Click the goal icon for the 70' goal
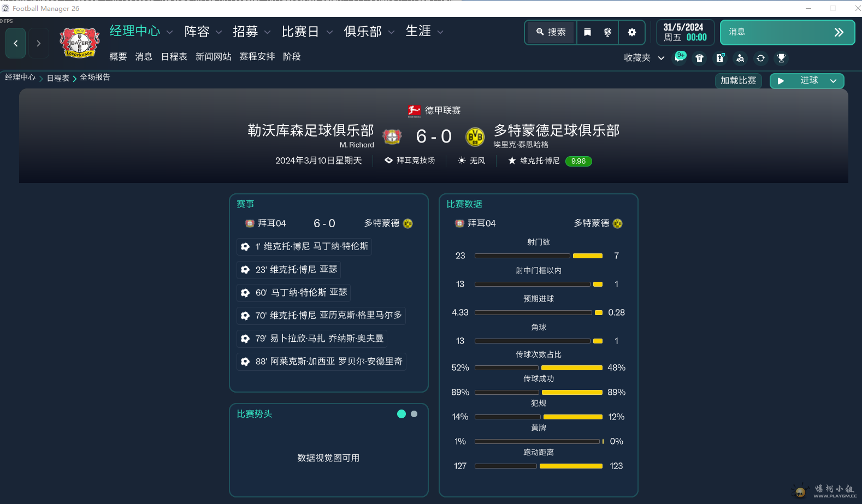862x504 pixels. 245,316
